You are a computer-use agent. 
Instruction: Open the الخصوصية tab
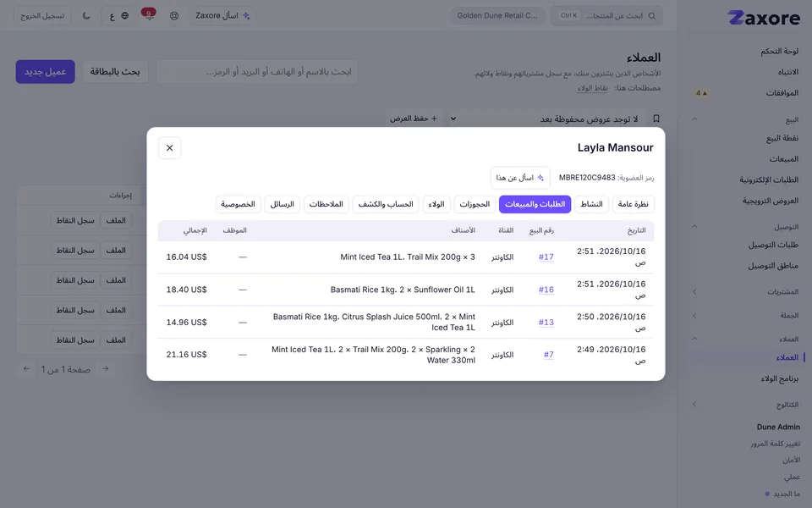(x=239, y=204)
